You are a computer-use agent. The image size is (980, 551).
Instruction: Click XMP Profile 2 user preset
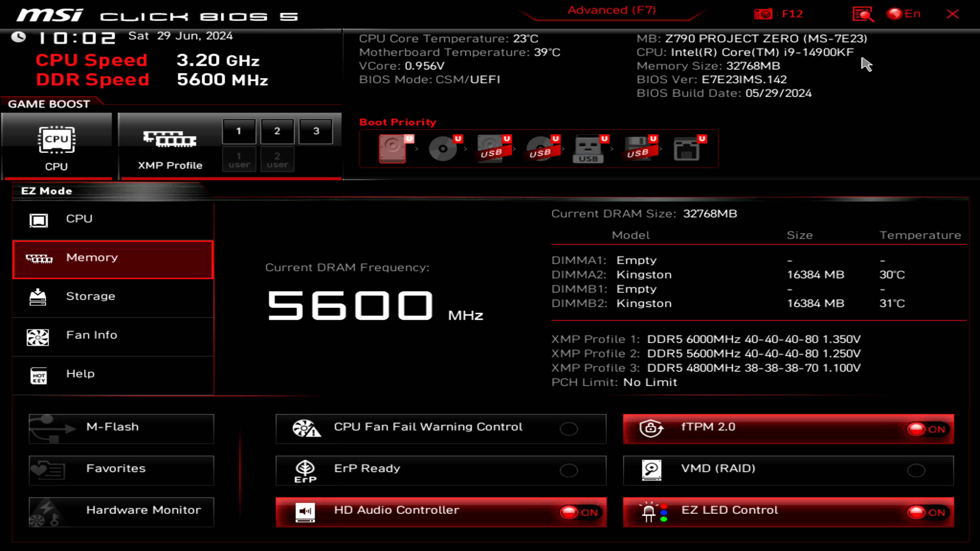pyautogui.click(x=277, y=159)
